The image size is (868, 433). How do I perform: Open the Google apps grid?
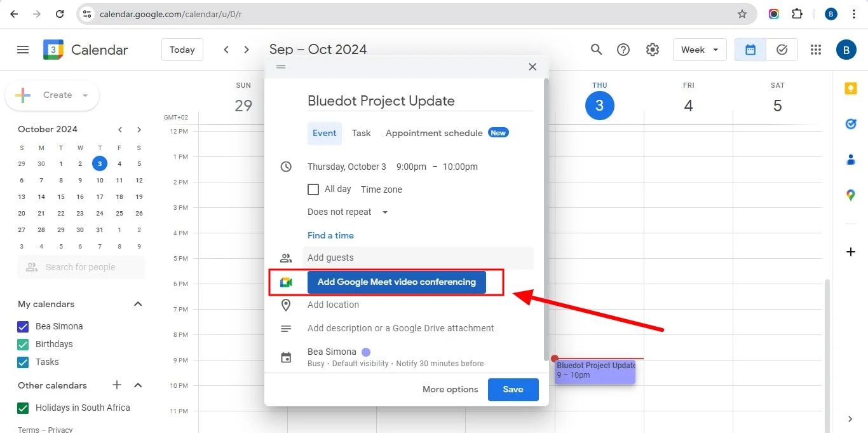[x=817, y=50]
